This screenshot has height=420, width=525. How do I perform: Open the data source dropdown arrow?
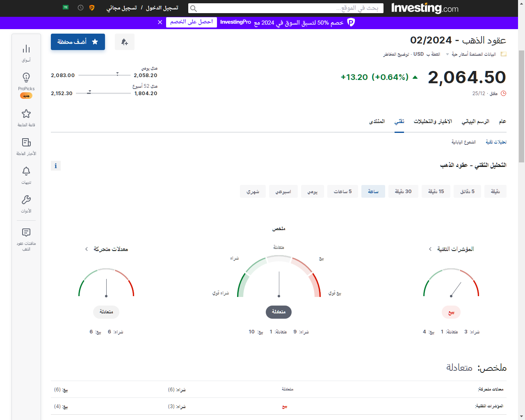pyautogui.click(x=447, y=55)
